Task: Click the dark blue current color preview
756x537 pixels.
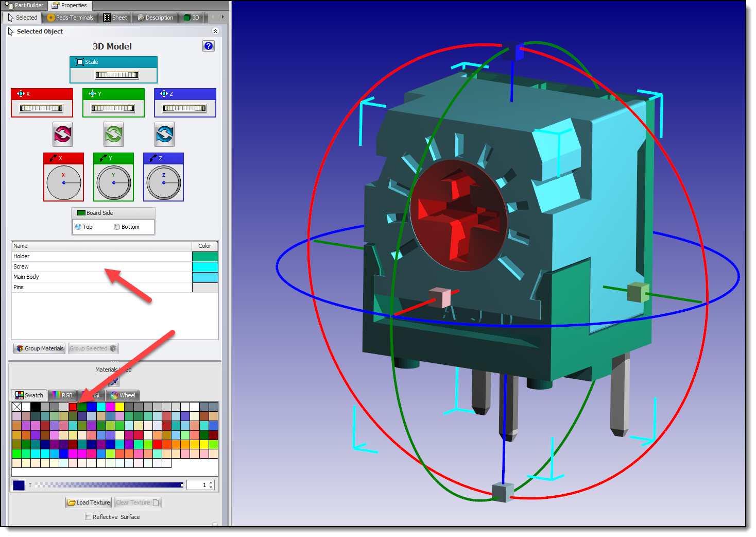Action: pyautogui.click(x=19, y=485)
